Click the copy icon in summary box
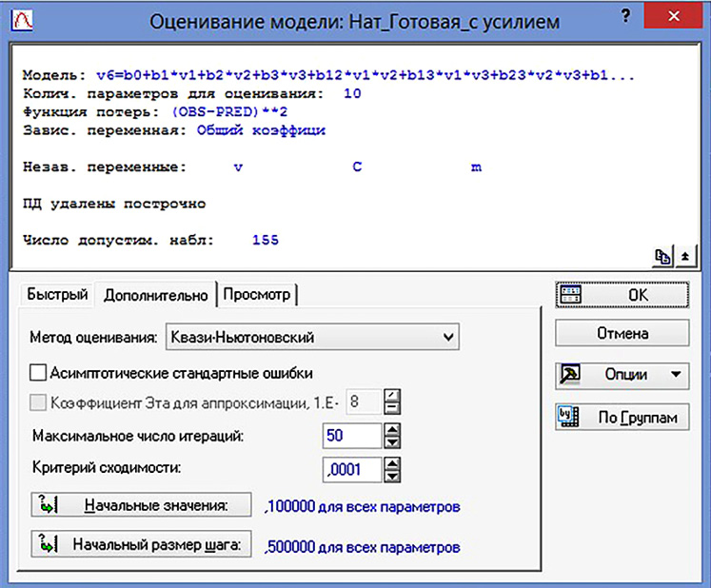 tap(663, 256)
